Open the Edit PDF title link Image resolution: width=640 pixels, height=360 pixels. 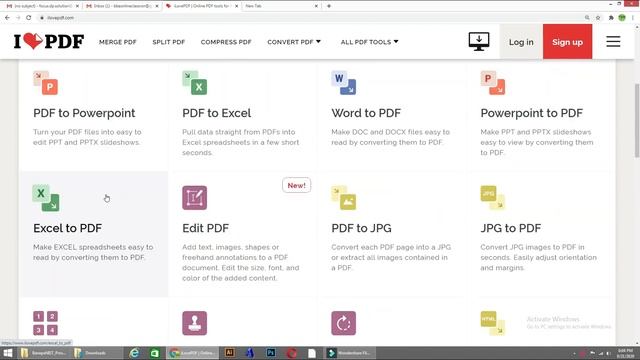click(205, 228)
